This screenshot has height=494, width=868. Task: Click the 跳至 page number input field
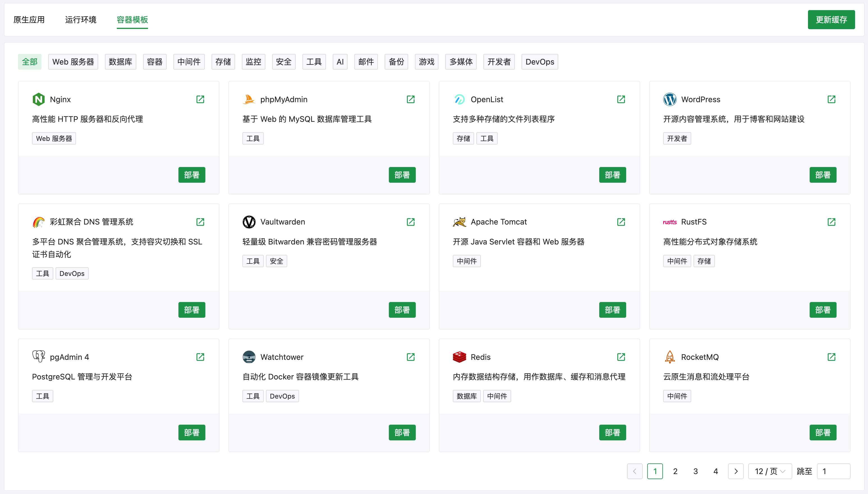click(834, 471)
